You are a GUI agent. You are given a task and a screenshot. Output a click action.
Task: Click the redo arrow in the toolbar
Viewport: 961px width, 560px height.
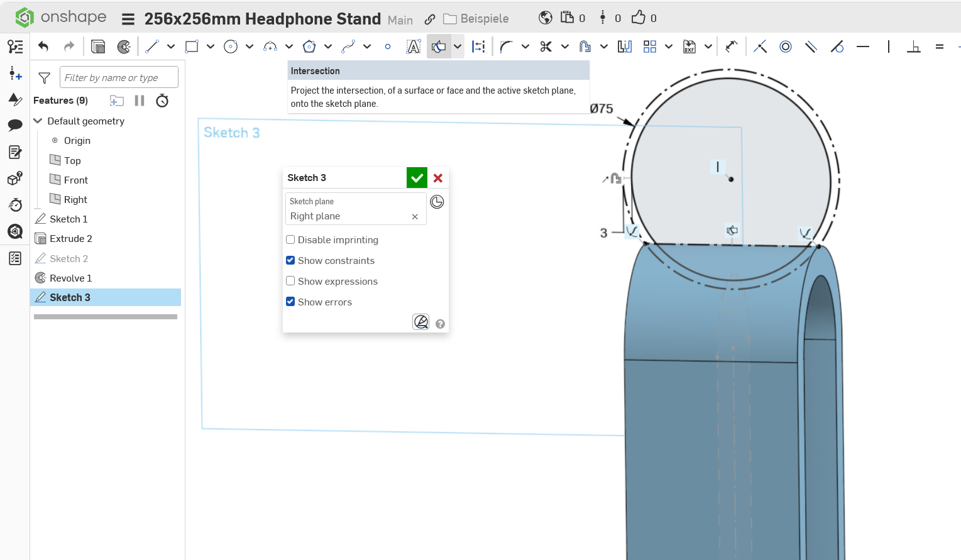(69, 47)
